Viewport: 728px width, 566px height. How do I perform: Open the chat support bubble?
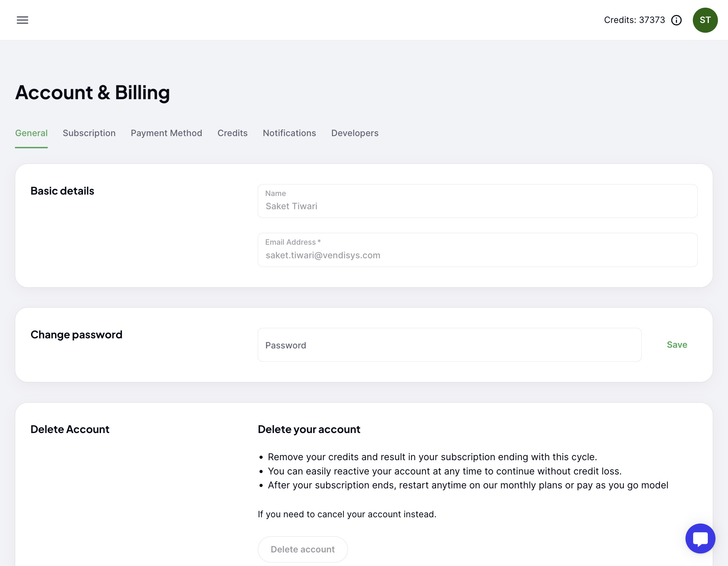tap(700, 538)
